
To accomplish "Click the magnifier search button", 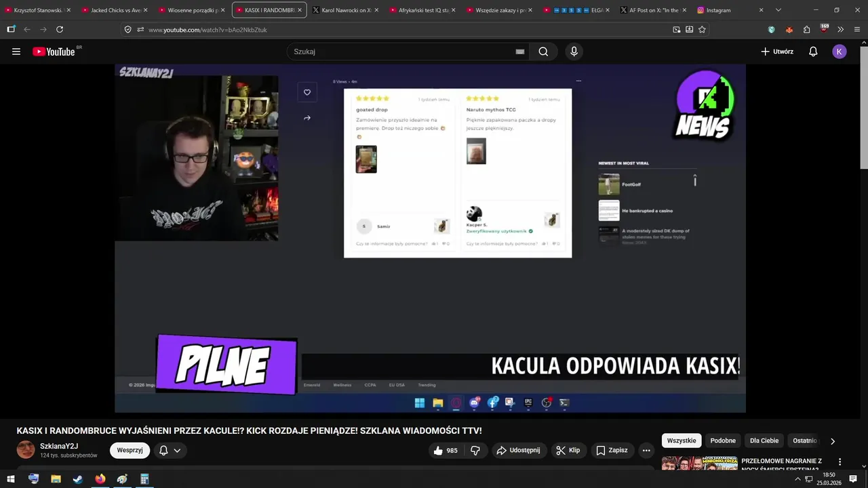I will tap(543, 52).
